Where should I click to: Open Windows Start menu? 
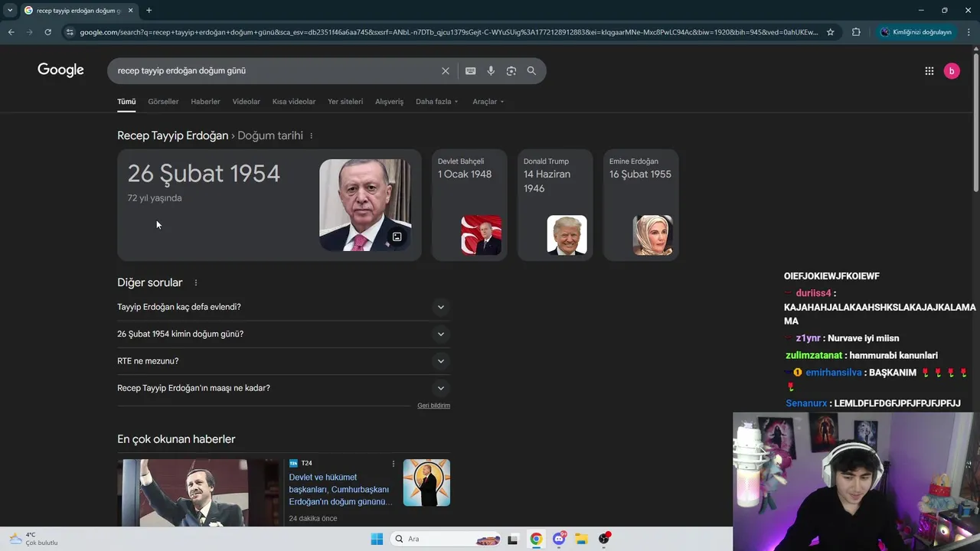click(x=377, y=539)
